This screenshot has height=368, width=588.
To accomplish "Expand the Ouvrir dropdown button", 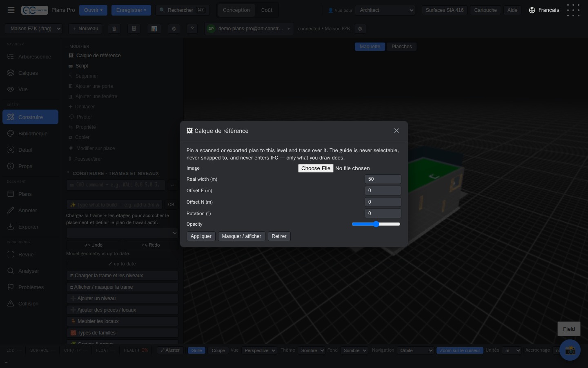I will tap(93, 10).
